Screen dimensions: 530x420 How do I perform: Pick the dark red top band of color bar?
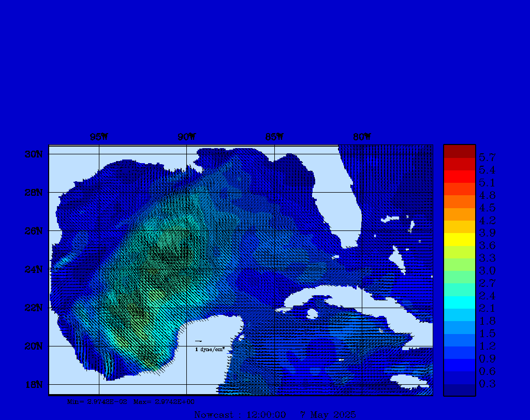tap(460, 152)
